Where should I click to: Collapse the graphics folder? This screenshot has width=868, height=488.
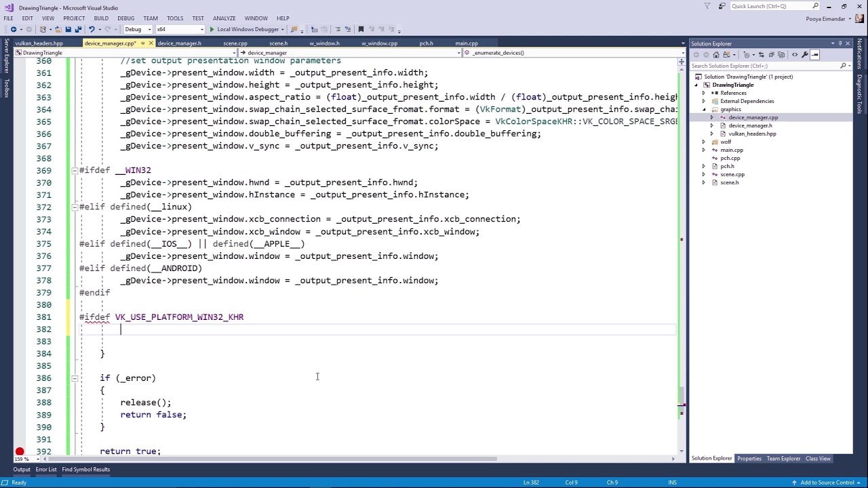point(704,109)
